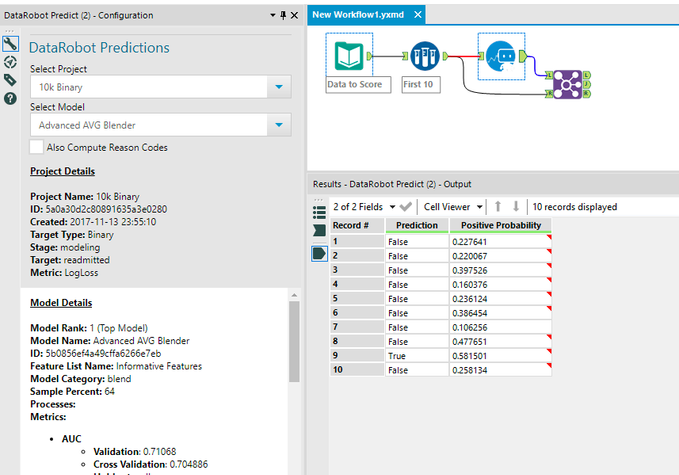Click Join tool L output anchor

(586, 75)
